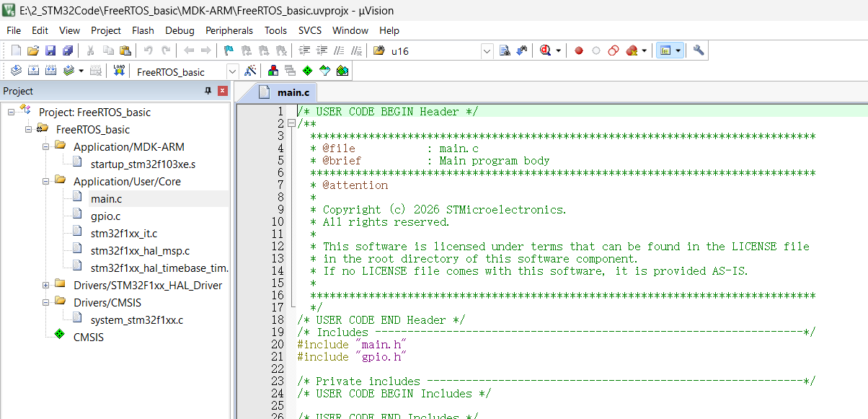Enable/disable breakpoint hollow circle icon
The height and width of the screenshot is (419, 868).
596,50
